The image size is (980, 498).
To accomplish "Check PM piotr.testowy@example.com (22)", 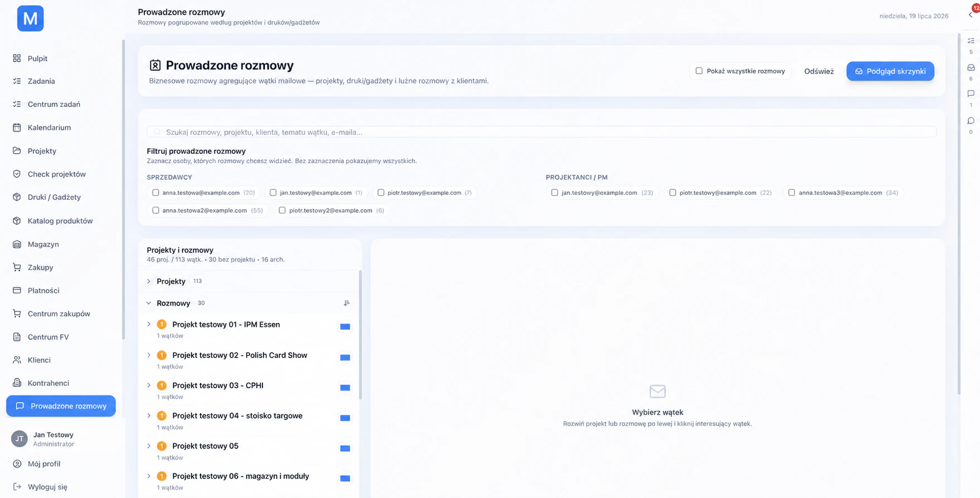I will click(x=672, y=193).
